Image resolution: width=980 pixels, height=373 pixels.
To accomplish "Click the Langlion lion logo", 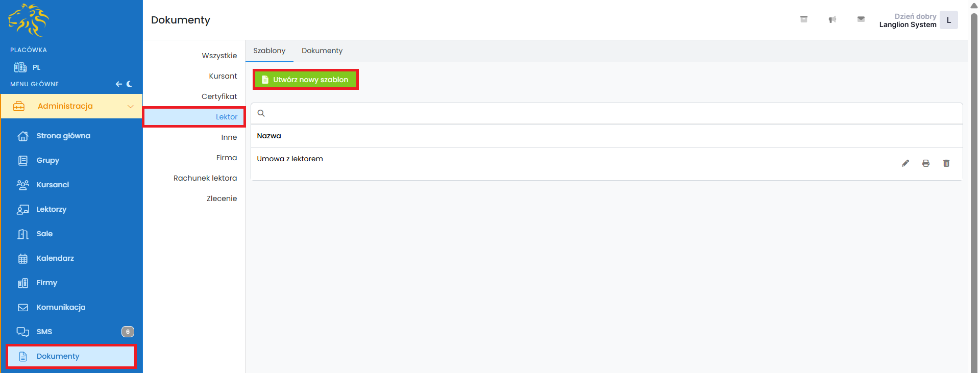I will [x=29, y=20].
